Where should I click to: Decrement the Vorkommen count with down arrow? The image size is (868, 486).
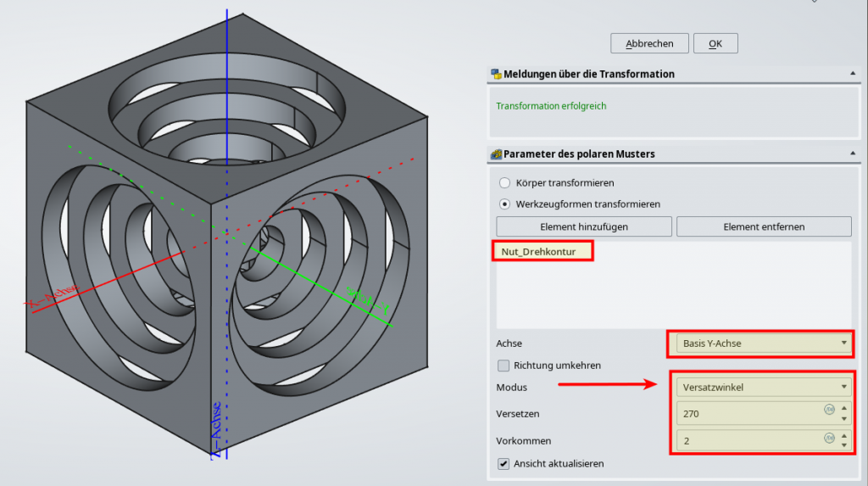pos(843,446)
